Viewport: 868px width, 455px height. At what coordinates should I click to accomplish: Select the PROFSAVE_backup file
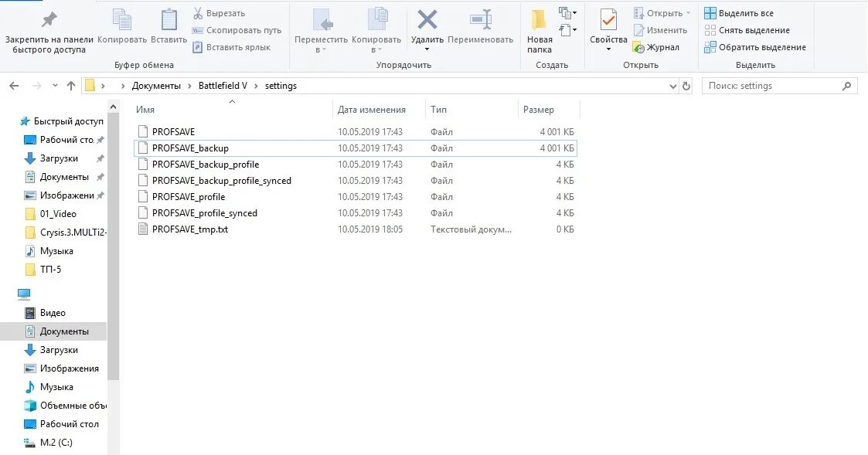(355, 148)
